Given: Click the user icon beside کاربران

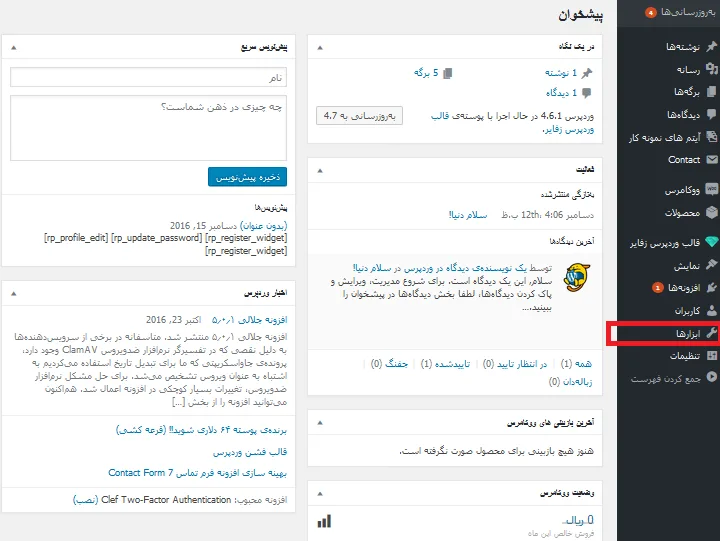Looking at the screenshot, I should tap(711, 310).
